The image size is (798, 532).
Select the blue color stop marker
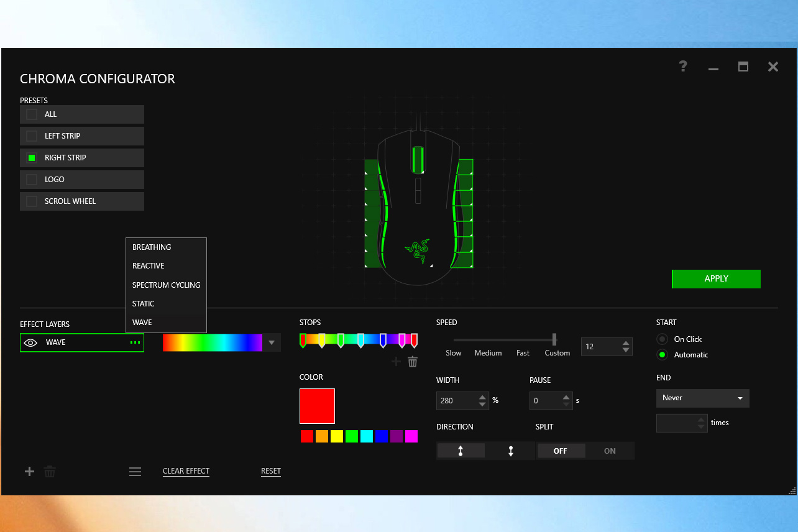(x=383, y=341)
